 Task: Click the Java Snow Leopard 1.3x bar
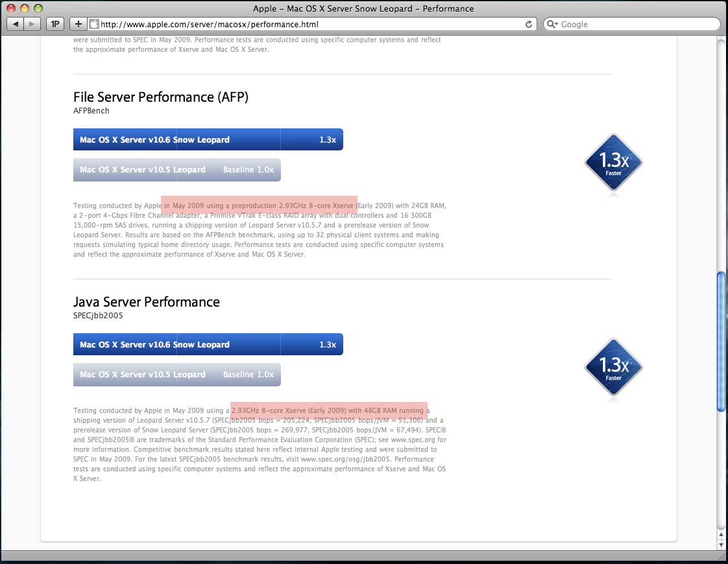point(208,344)
